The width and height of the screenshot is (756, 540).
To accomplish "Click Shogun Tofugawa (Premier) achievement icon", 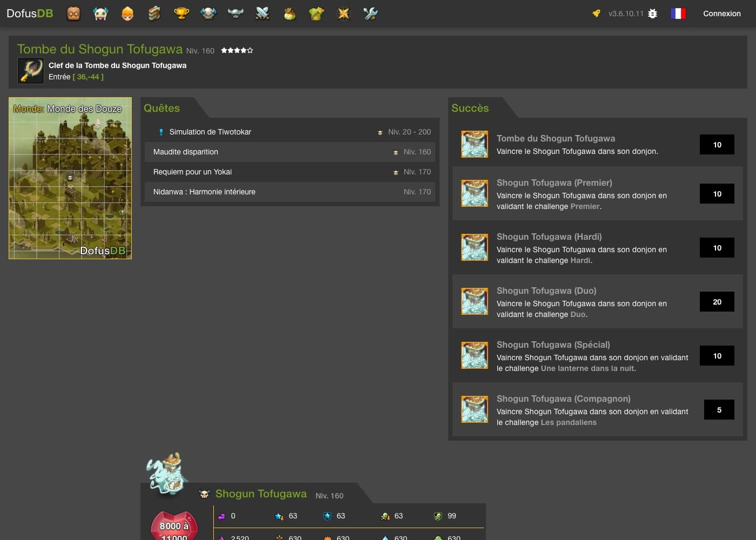I will click(x=475, y=193).
